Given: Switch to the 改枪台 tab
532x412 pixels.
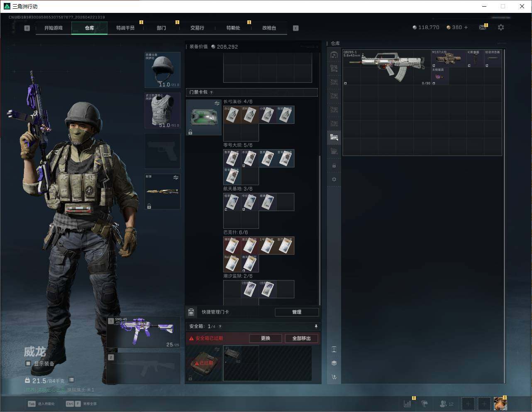Looking at the screenshot, I should (269, 28).
